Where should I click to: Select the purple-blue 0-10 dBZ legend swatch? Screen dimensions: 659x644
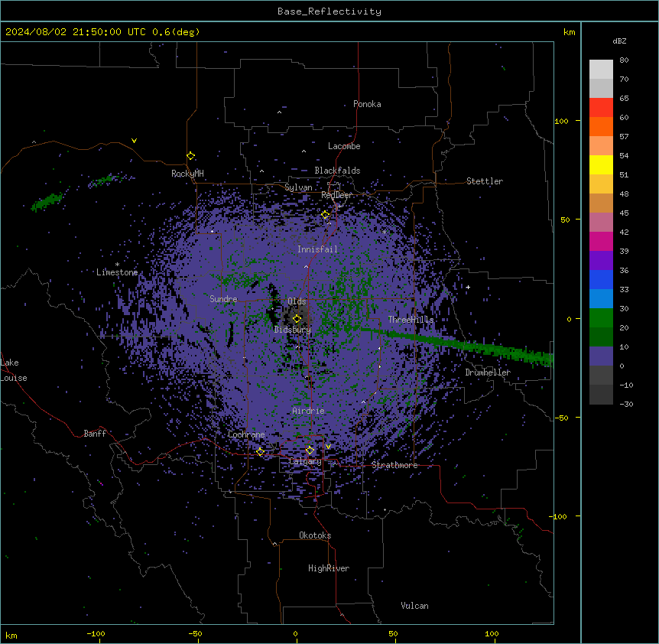(601, 356)
